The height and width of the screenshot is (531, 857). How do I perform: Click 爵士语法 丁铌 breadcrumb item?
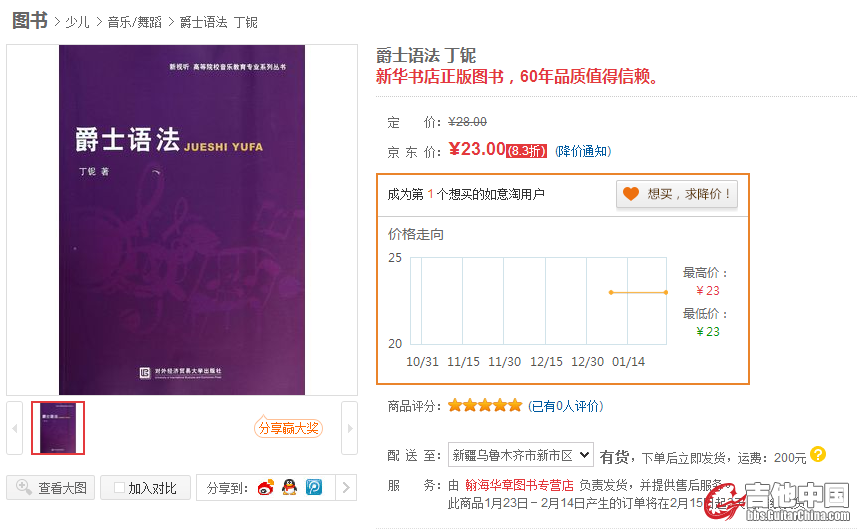tap(219, 22)
